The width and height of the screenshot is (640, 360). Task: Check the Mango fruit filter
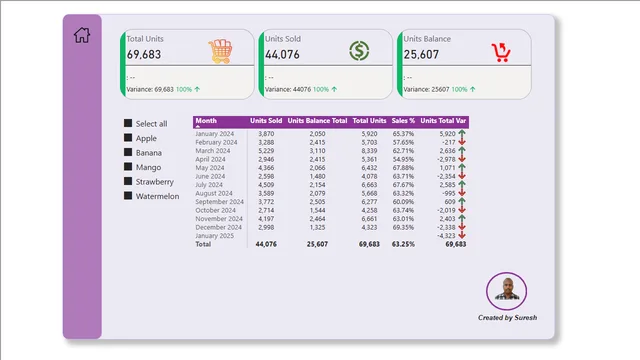tap(128, 167)
